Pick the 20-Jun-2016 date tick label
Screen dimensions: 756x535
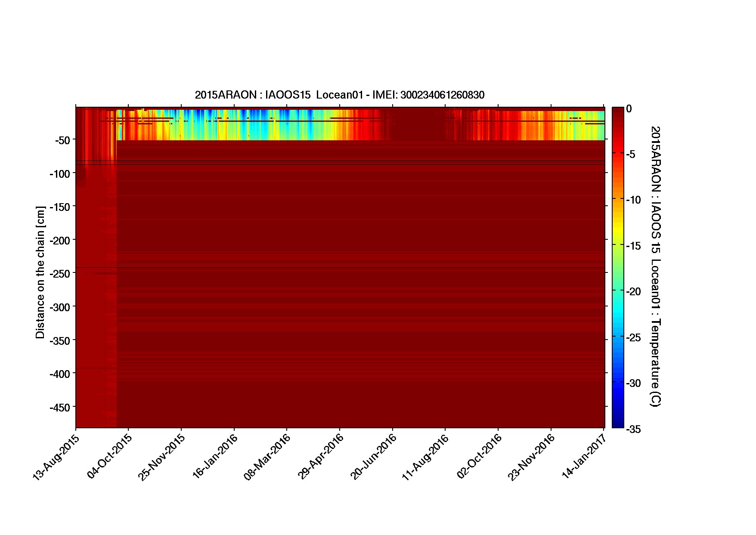click(x=373, y=457)
